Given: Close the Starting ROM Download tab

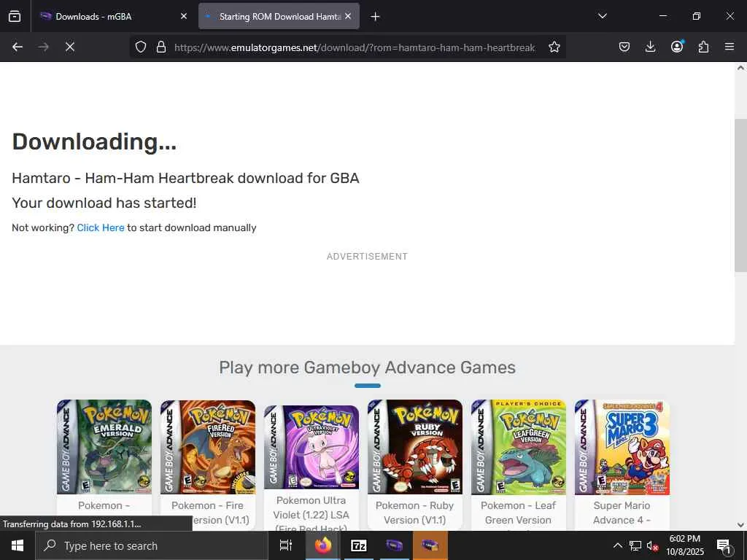Looking at the screenshot, I should [x=348, y=16].
